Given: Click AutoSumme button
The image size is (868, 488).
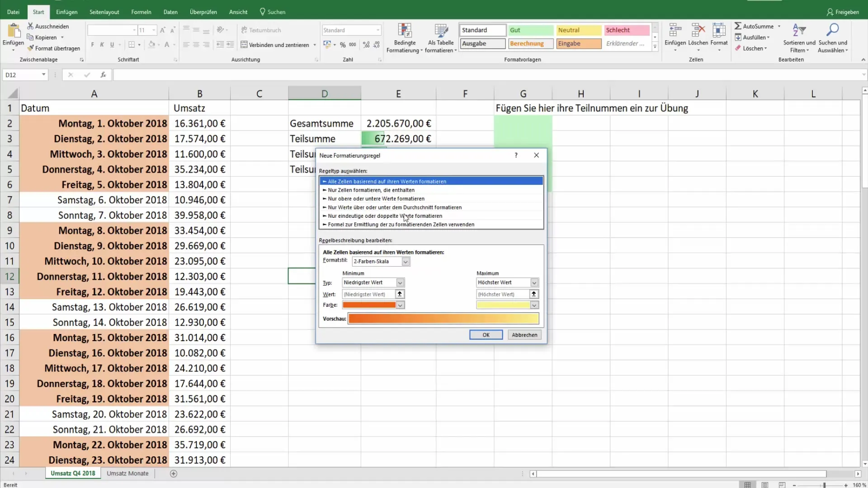Looking at the screenshot, I should [754, 26].
